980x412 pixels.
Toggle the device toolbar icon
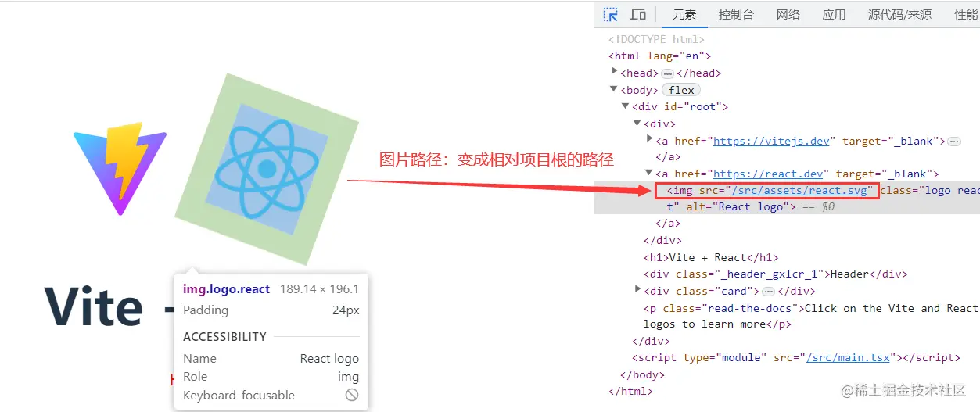638,14
